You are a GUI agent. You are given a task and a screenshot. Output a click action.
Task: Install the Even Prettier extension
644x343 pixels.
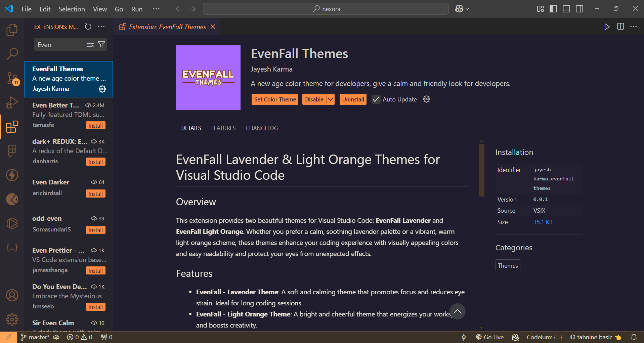[96, 271]
